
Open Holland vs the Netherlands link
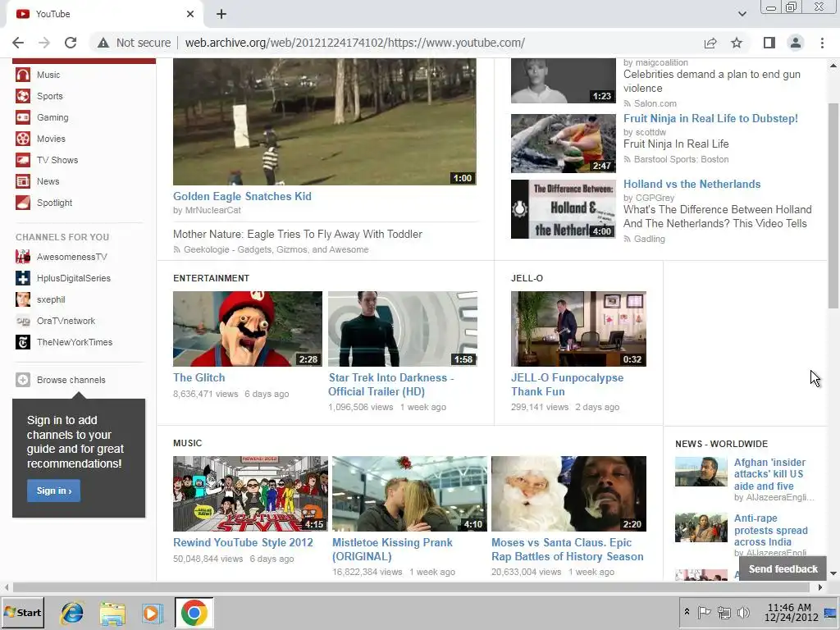[x=692, y=185]
